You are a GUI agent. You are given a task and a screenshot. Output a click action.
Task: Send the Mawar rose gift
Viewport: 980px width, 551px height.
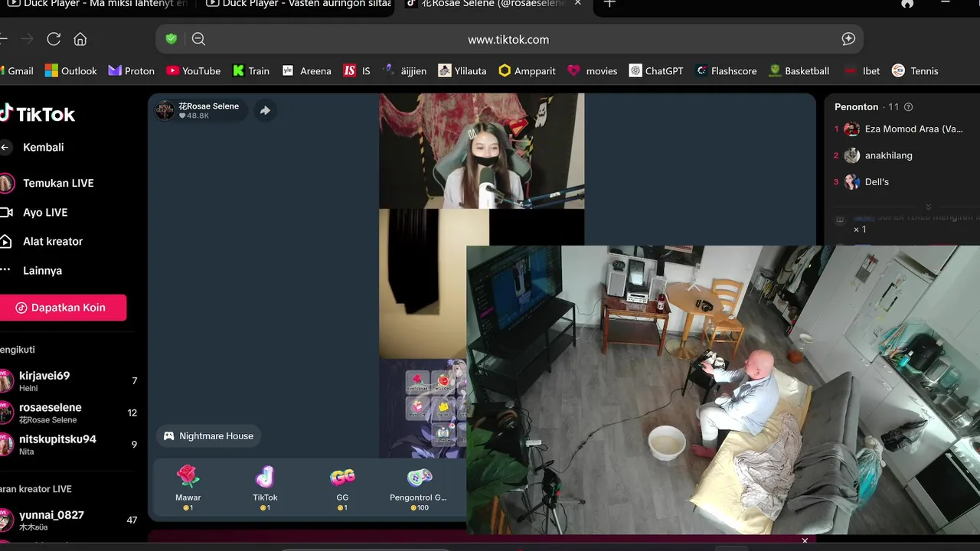pos(188,487)
